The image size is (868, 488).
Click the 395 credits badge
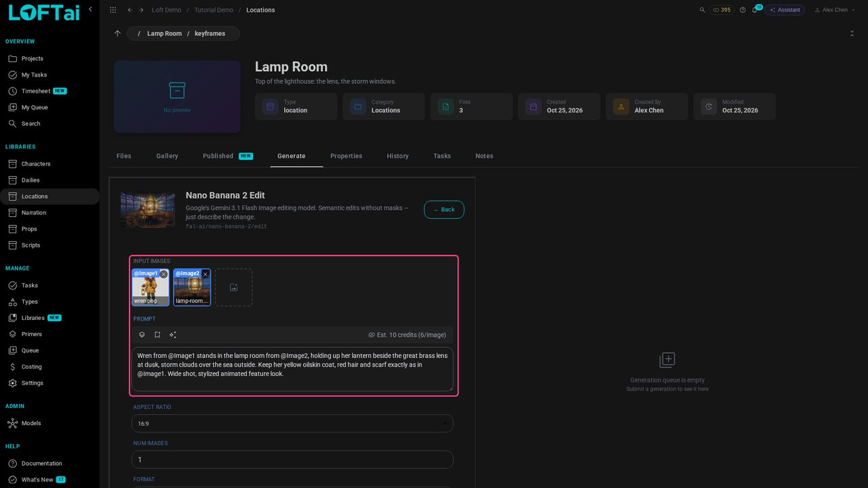(722, 10)
